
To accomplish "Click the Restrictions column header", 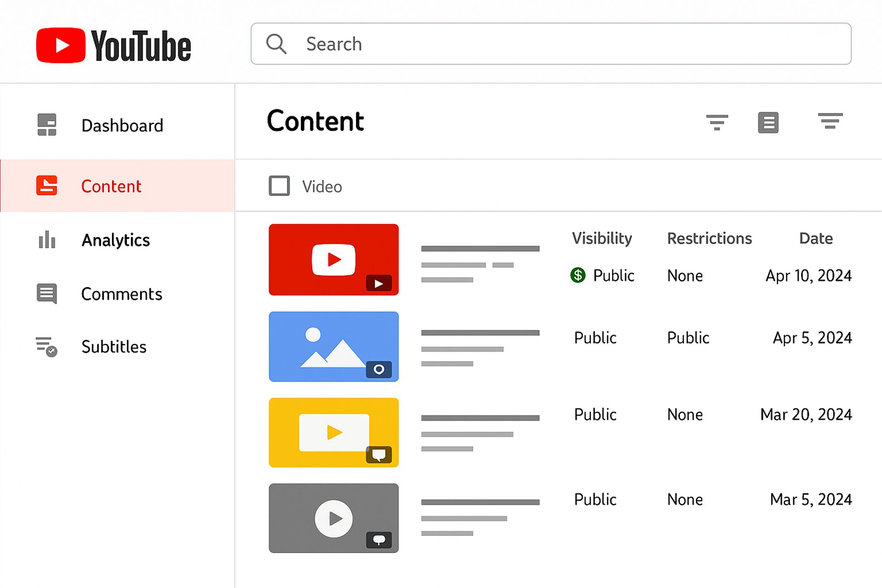I will [x=709, y=238].
